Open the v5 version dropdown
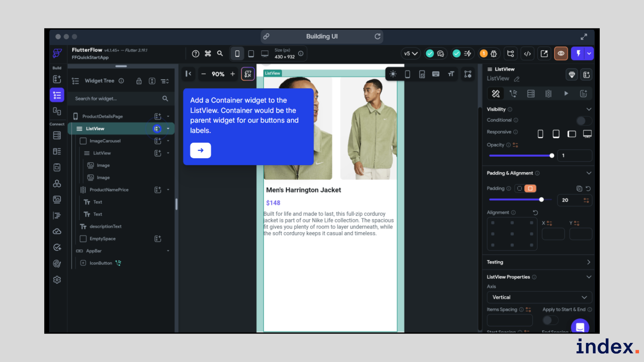This screenshot has height=362, width=644. tap(411, 54)
